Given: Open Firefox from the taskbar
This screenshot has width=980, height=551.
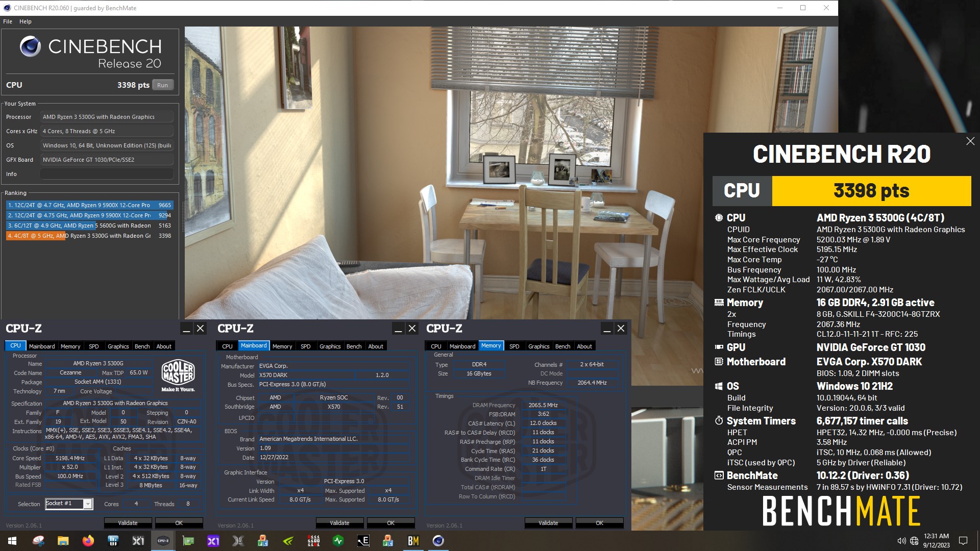Looking at the screenshot, I should click(x=88, y=541).
